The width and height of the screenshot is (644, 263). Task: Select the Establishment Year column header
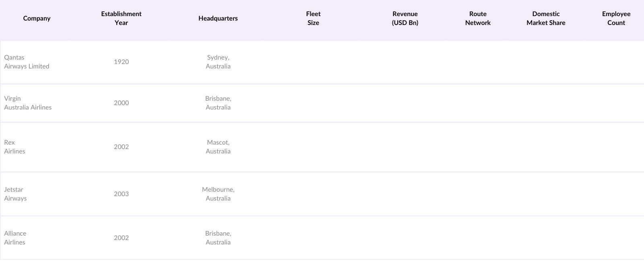(121, 19)
